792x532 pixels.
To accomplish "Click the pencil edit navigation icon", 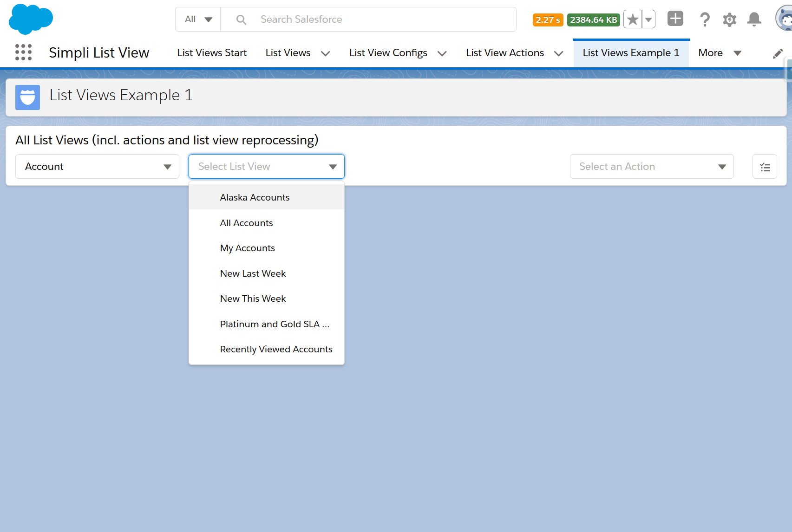I will (778, 53).
